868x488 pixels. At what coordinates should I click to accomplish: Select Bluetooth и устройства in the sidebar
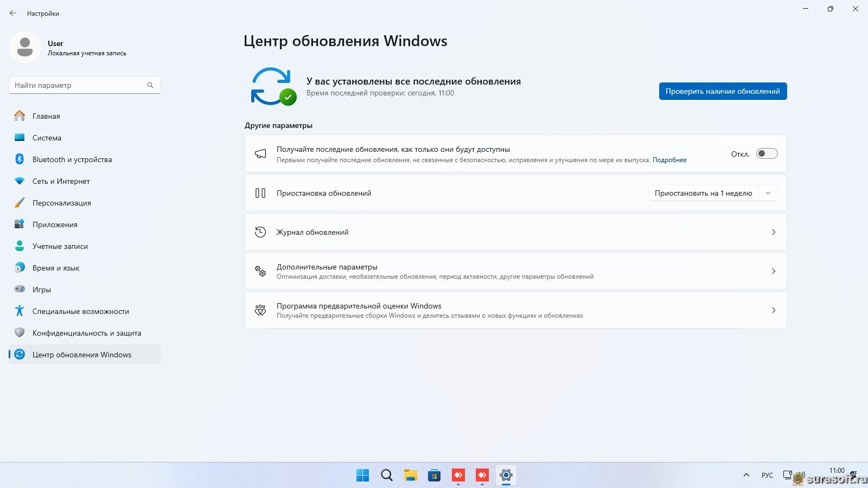(x=85, y=159)
